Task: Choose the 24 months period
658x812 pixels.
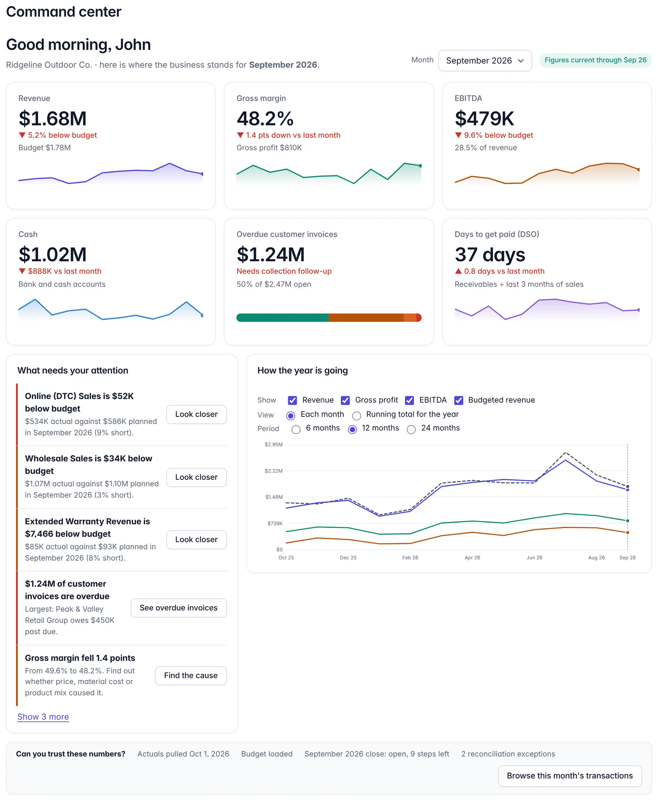Action: click(411, 430)
